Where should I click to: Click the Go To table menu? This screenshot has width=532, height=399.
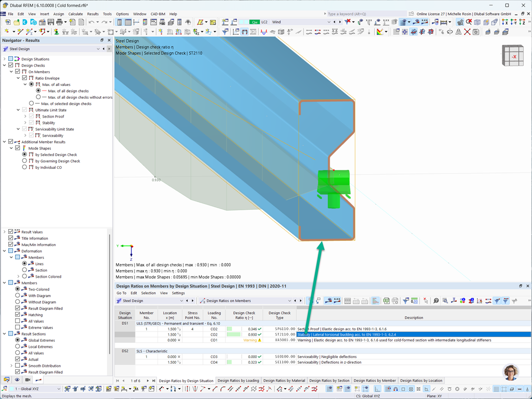point(121,293)
